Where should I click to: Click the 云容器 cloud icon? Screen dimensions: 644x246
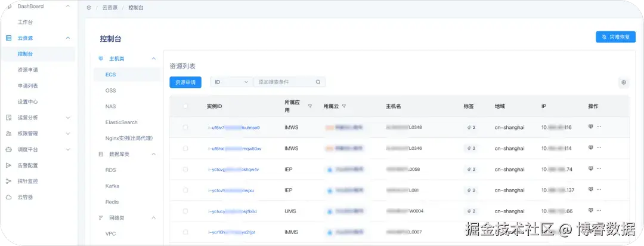[x=8, y=198]
